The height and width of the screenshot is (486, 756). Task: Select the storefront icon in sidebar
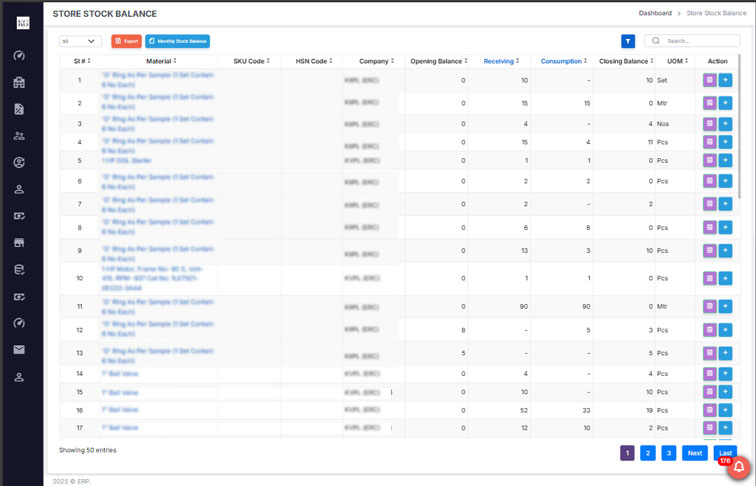(19, 243)
